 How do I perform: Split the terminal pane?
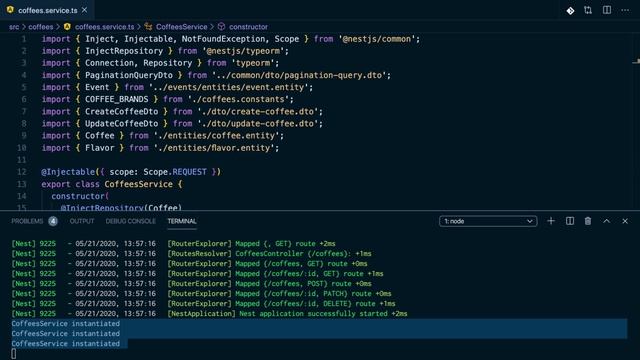point(570,221)
